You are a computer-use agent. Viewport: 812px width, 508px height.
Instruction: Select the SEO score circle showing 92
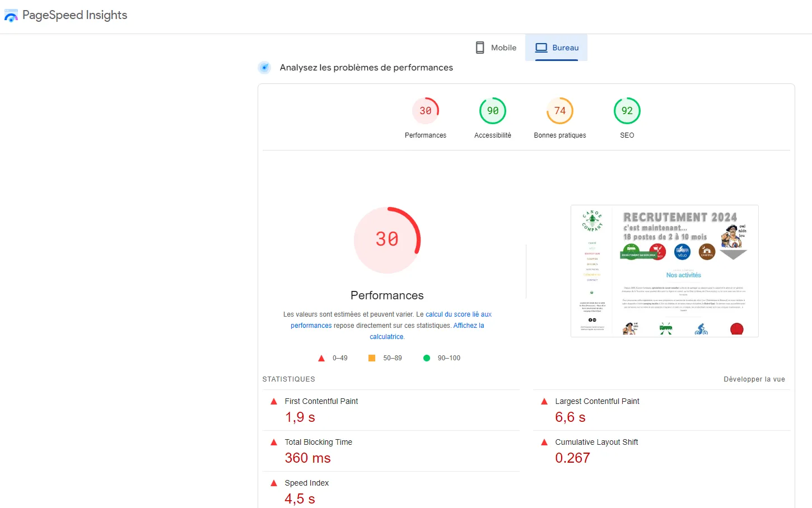(627, 110)
